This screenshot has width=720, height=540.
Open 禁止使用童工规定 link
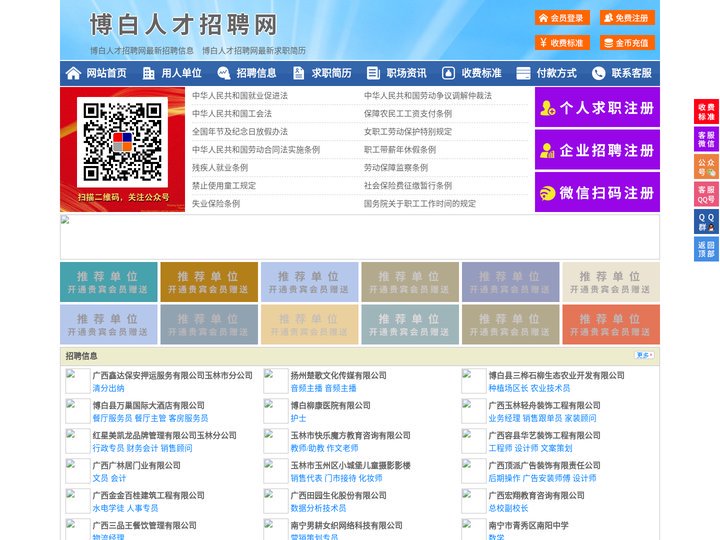tap(224, 186)
